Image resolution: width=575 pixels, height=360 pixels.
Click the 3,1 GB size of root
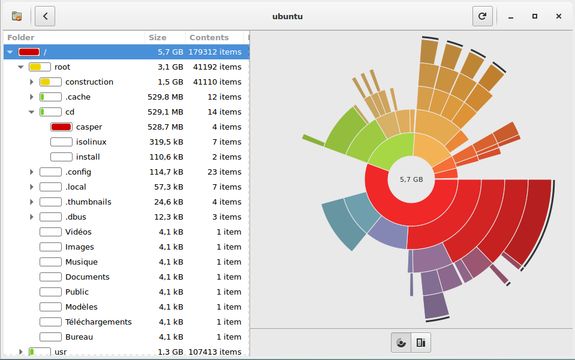[x=170, y=67]
